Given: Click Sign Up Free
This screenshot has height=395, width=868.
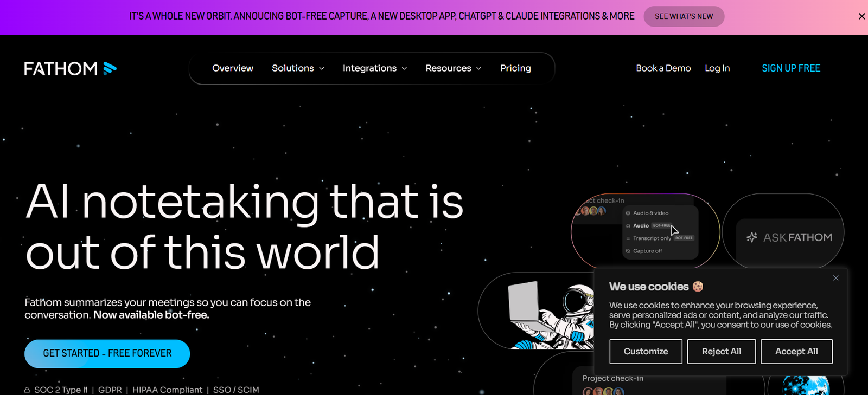Looking at the screenshot, I should [791, 68].
